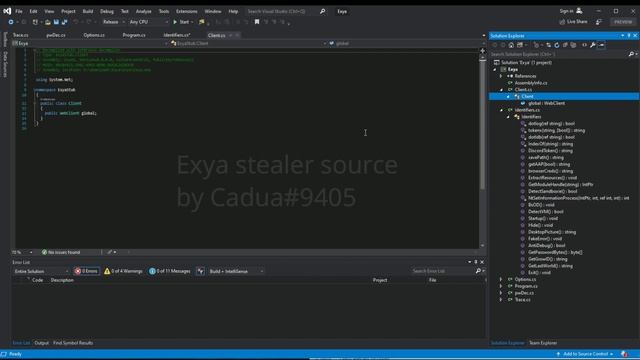Image resolution: width=640 pixels, height=360 pixels.
Task: Open the File menu
Action: [x=19, y=11]
